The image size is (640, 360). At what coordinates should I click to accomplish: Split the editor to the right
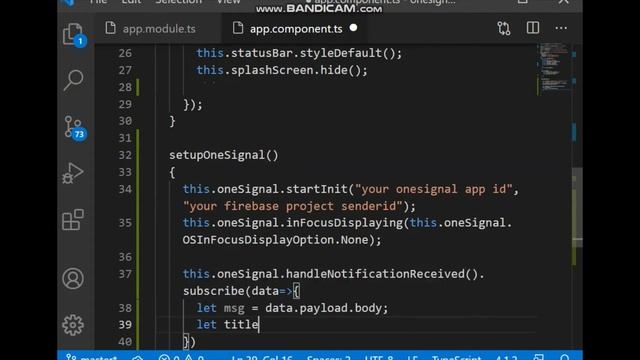(533, 28)
